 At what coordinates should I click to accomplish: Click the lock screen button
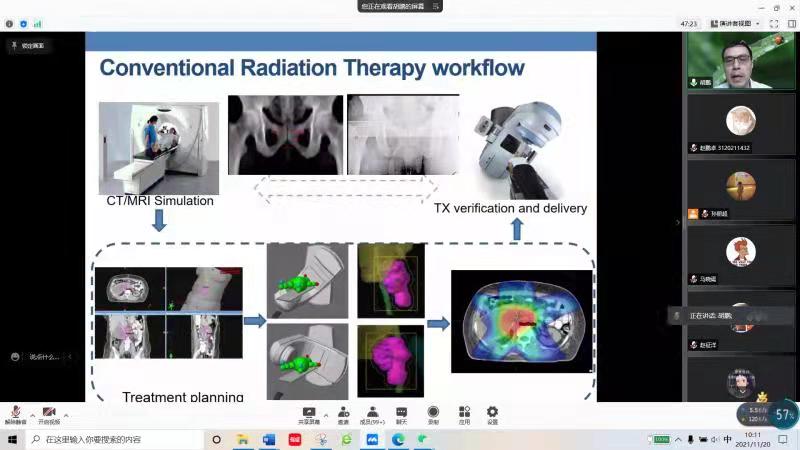click(x=28, y=45)
